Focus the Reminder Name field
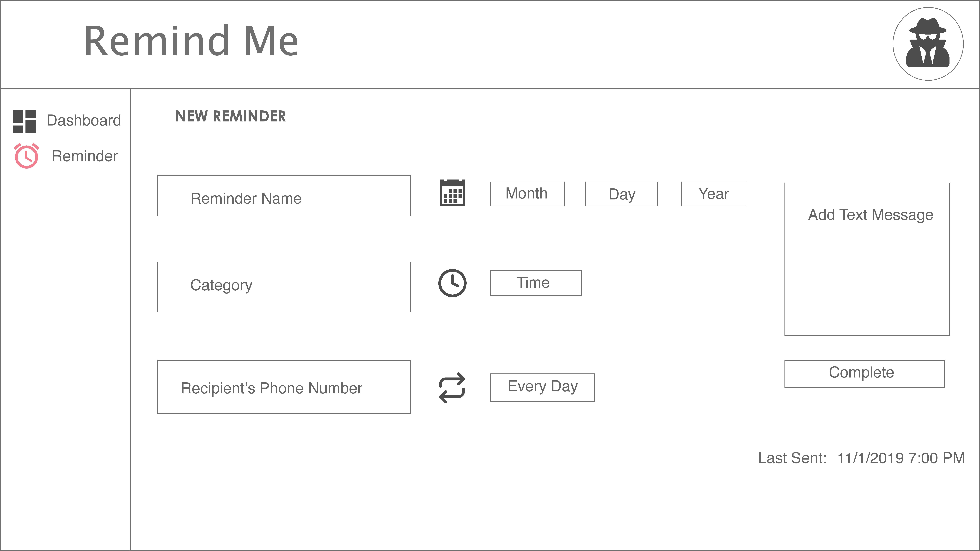This screenshot has width=980, height=551. 284,195
